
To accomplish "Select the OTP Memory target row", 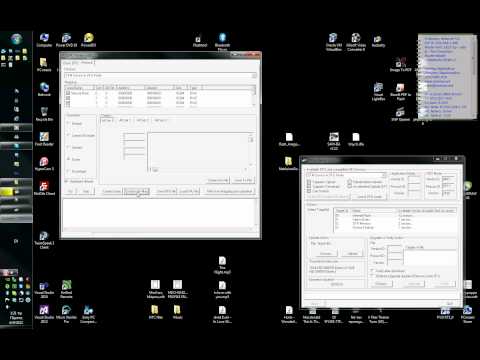I will coord(395,224).
